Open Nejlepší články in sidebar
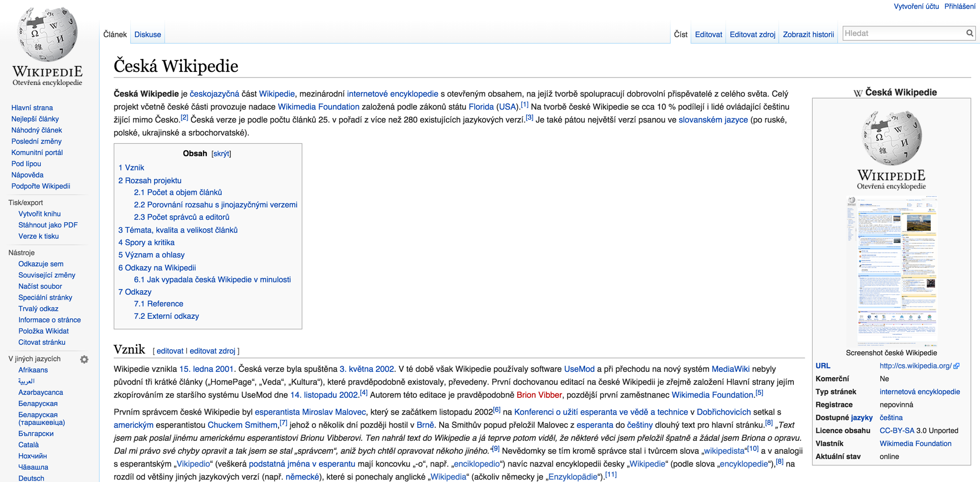 pos(35,119)
